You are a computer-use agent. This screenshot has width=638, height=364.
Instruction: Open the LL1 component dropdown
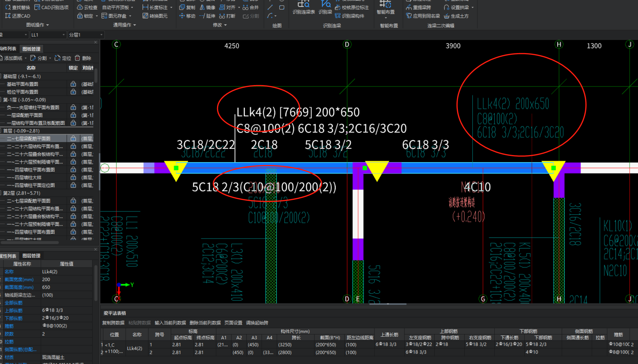[x=48, y=35]
